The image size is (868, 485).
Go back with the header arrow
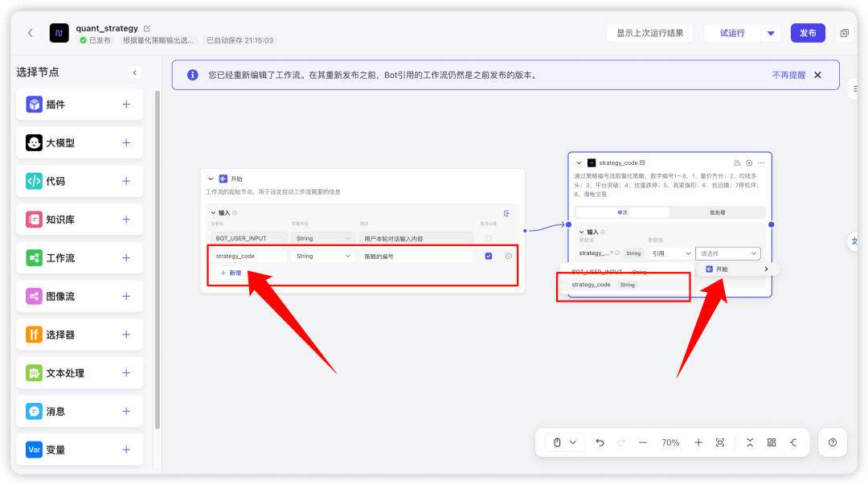[x=31, y=33]
